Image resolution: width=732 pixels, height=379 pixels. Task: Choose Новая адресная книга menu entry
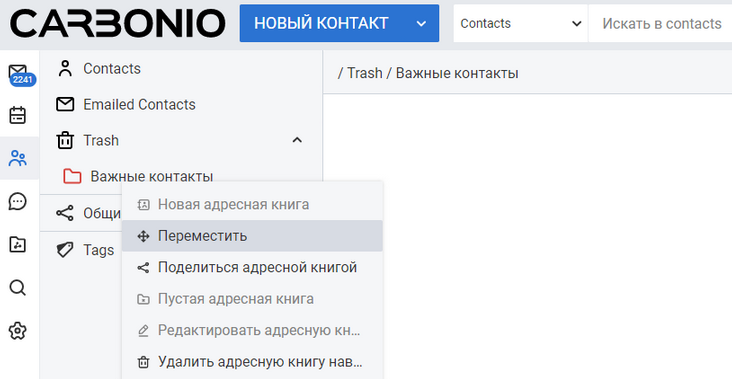[x=252, y=204]
